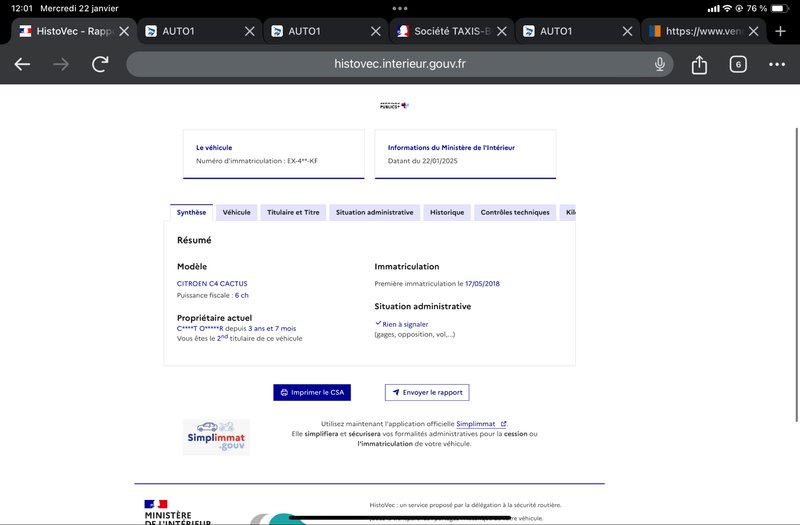The height and width of the screenshot is (525, 800).
Task: Click the 3 ans et 7 mois duration
Action: (272, 329)
